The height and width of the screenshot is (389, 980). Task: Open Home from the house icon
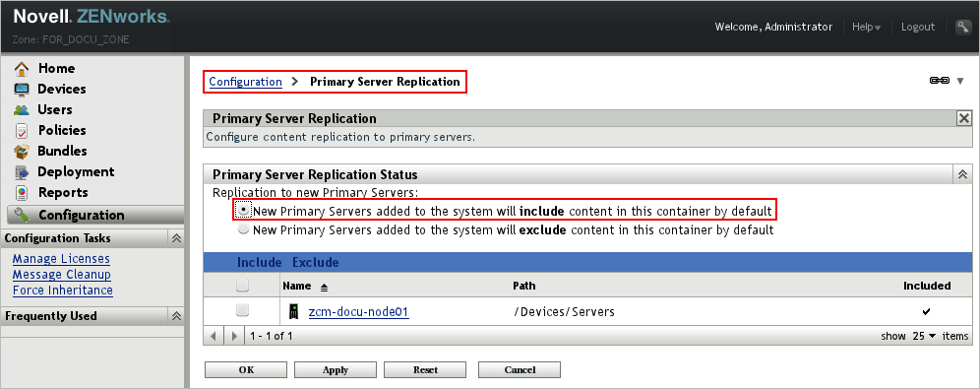click(x=22, y=68)
